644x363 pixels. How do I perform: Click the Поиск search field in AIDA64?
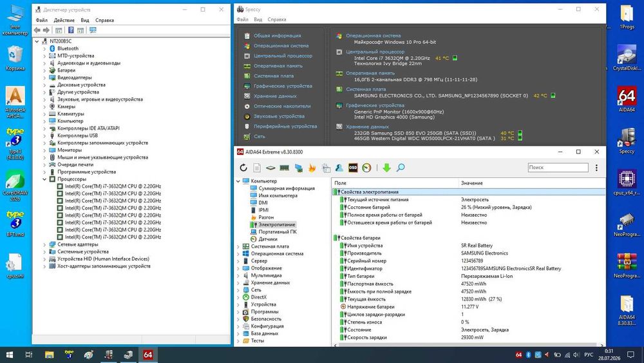(558, 168)
